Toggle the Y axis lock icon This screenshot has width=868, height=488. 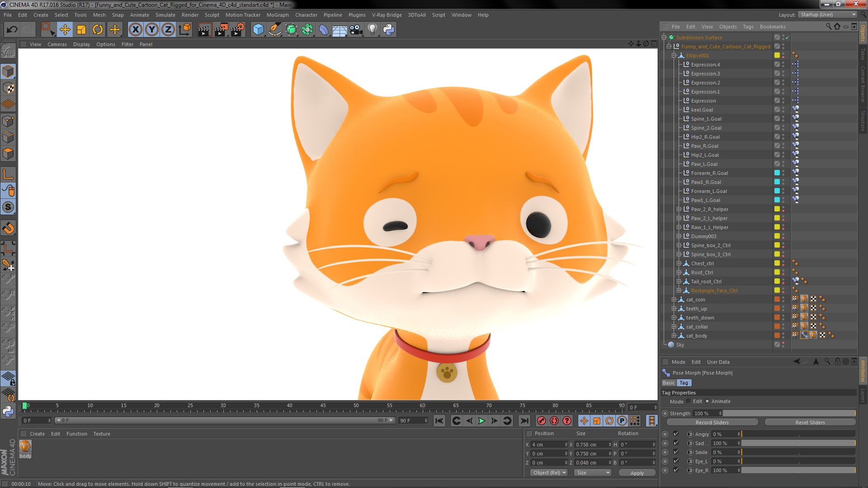pyautogui.click(x=152, y=30)
